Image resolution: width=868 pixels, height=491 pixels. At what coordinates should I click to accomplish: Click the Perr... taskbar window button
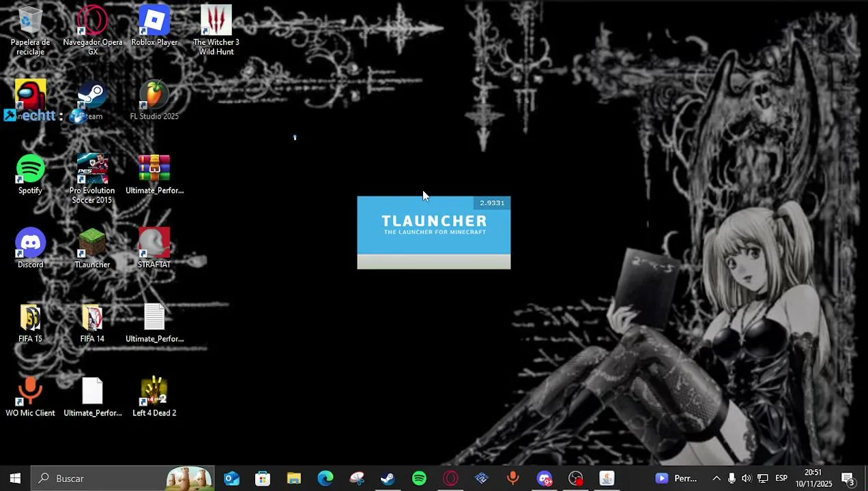pyautogui.click(x=676, y=479)
